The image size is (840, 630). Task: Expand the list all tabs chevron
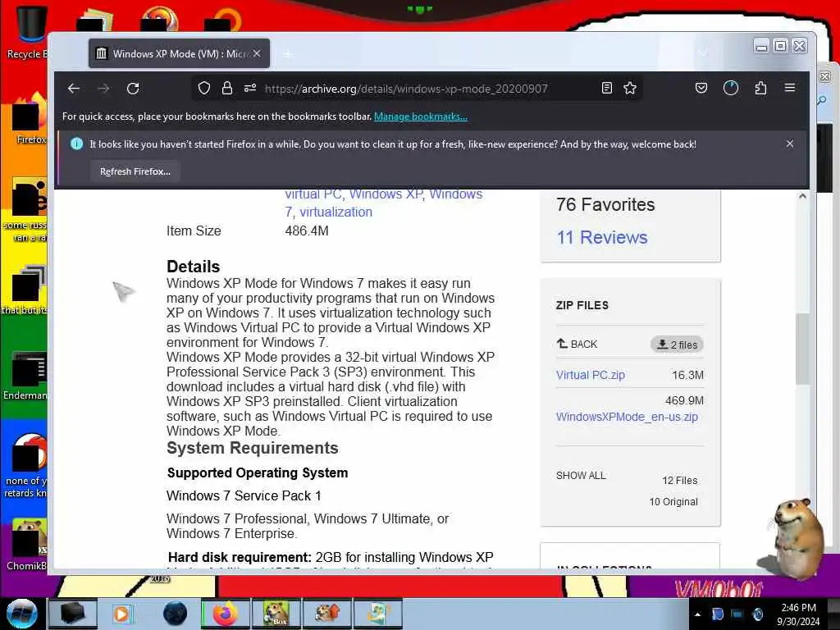click(x=703, y=52)
